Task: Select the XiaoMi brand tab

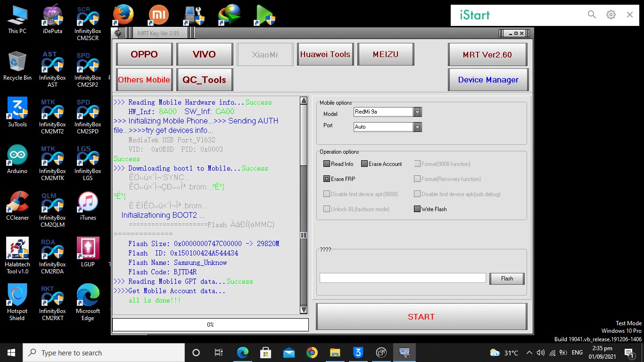Action: pos(265,54)
